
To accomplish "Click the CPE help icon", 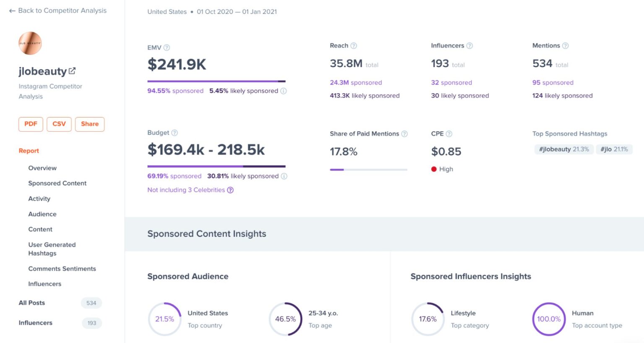I will (x=450, y=134).
